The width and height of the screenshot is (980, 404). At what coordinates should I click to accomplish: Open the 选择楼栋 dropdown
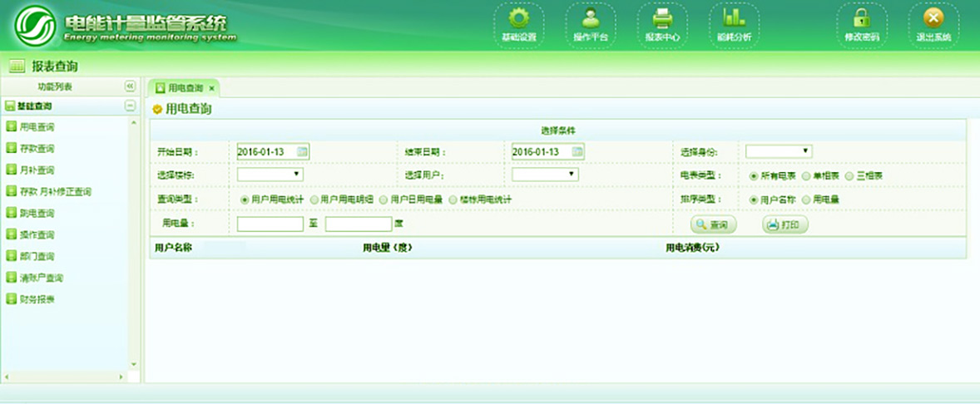point(270,175)
